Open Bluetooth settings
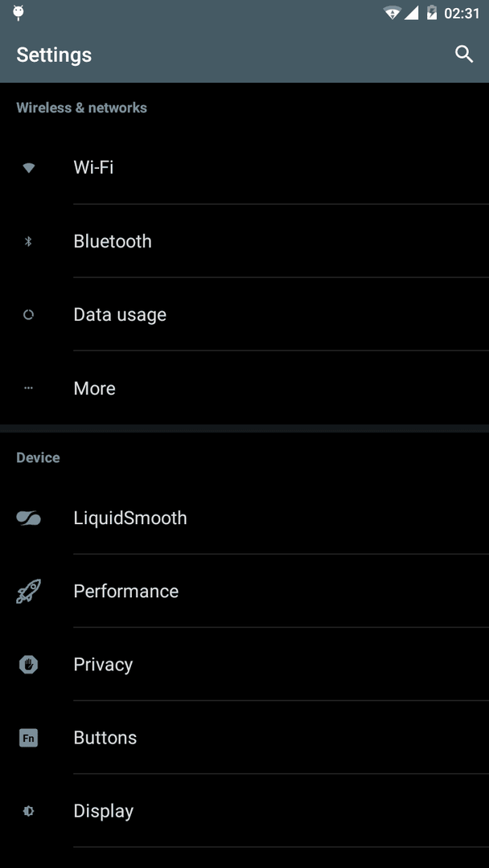Screen dimensions: 489x868 click(x=244, y=241)
